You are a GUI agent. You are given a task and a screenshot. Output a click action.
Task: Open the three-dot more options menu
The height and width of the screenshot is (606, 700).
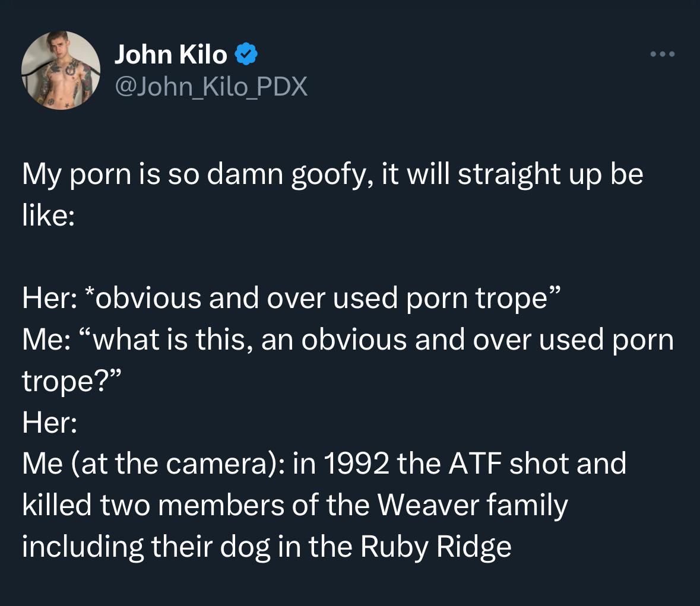663,55
